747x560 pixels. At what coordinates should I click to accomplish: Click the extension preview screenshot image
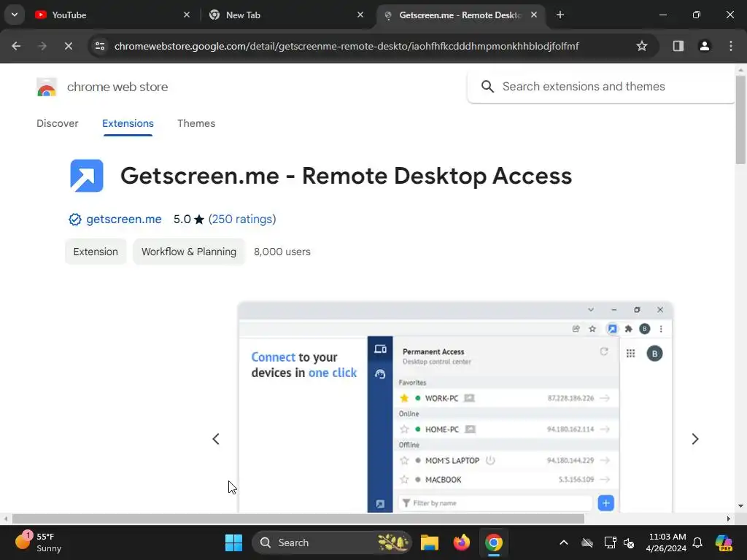(455, 407)
